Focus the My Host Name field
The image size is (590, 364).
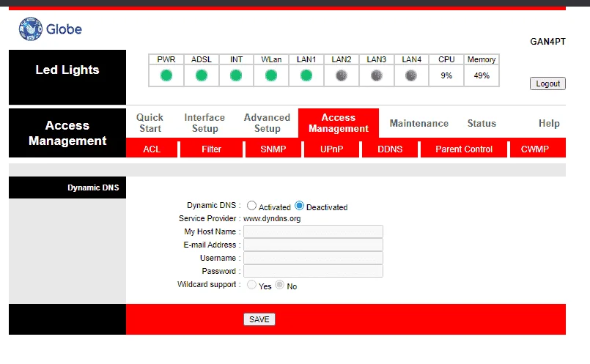[313, 231]
